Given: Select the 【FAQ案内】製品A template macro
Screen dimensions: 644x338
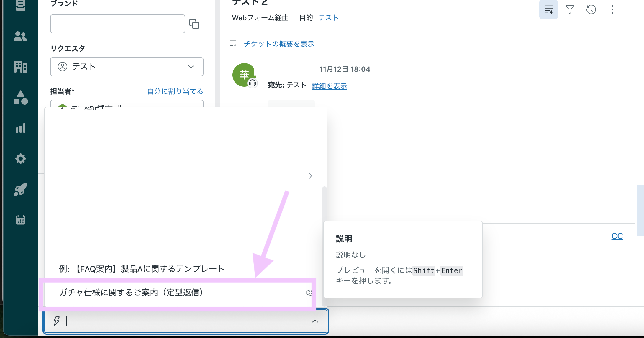Looking at the screenshot, I should click(x=142, y=269).
